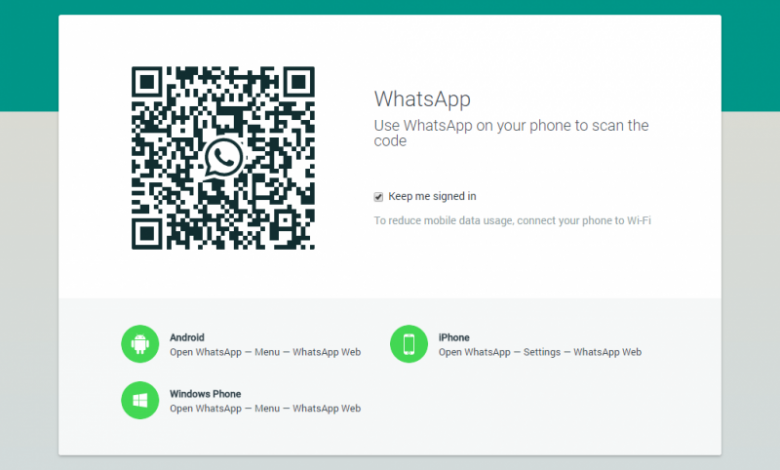
Task: Click the QR code's top-left finder square
Action: (x=149, y=84)
